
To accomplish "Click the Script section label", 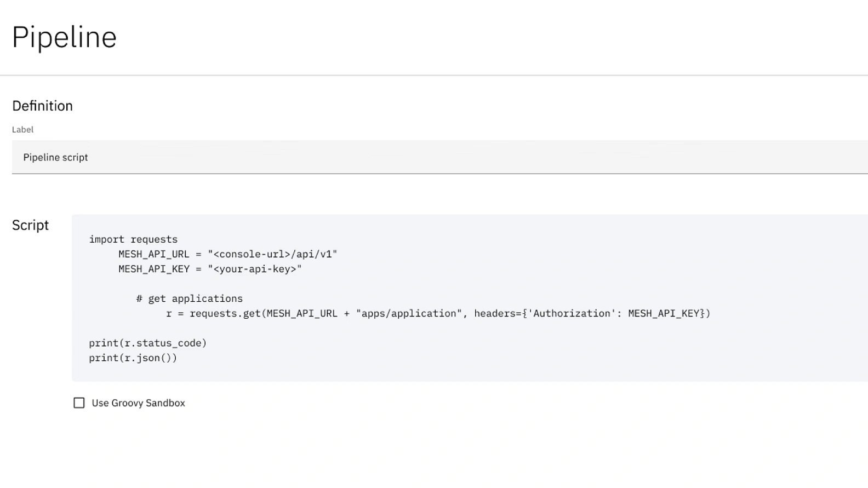I will (30, 225).
